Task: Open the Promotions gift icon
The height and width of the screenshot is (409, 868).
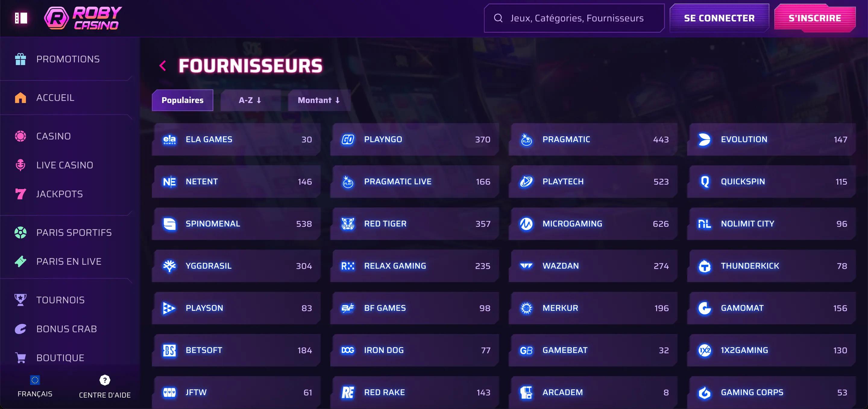Action: pos(20,59)
